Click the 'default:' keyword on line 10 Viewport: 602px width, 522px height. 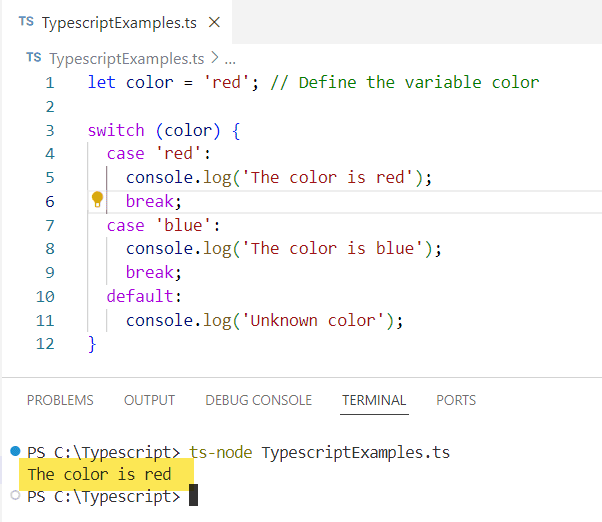pyautogui.click(x=144, y=296)
